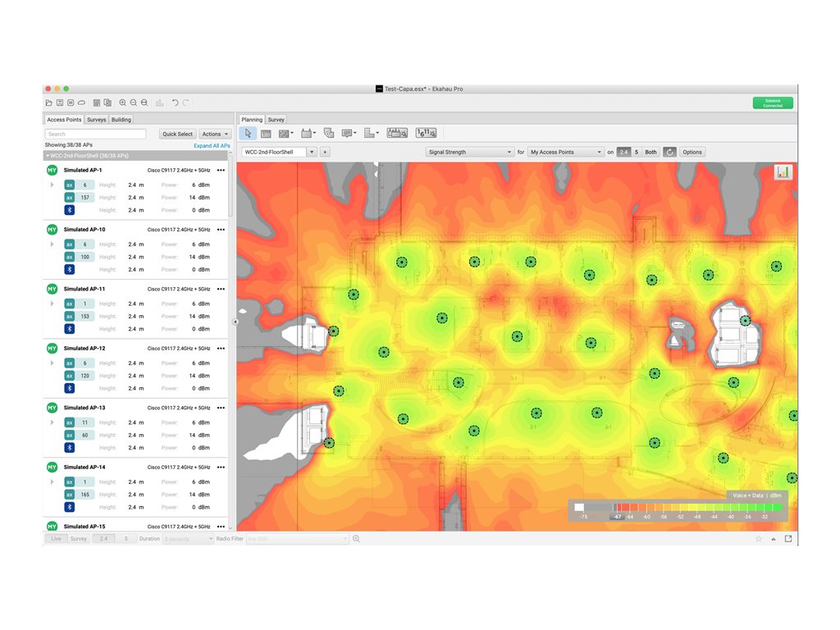This screenshot has height=630, width=840.
Task: Click the Quick Select button
Action: tap(177, 134)
